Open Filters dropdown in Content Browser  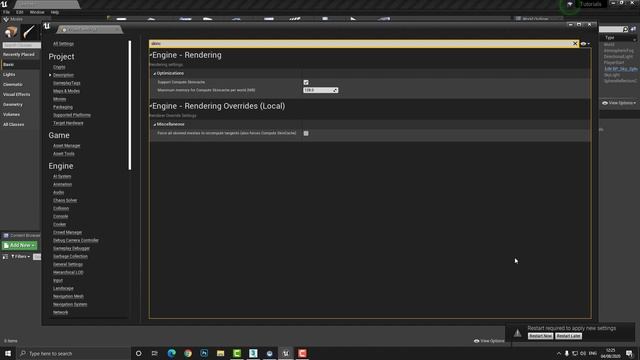(20, 257)
